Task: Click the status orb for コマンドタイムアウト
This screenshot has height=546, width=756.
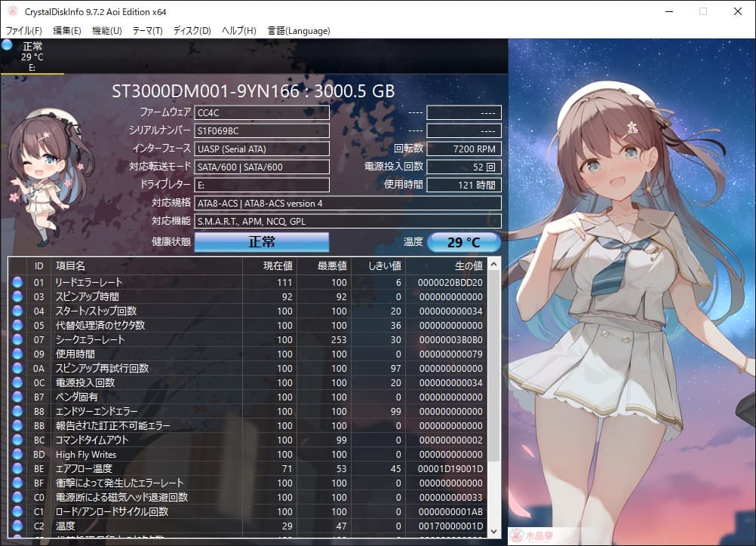Action: pos(17,440)
